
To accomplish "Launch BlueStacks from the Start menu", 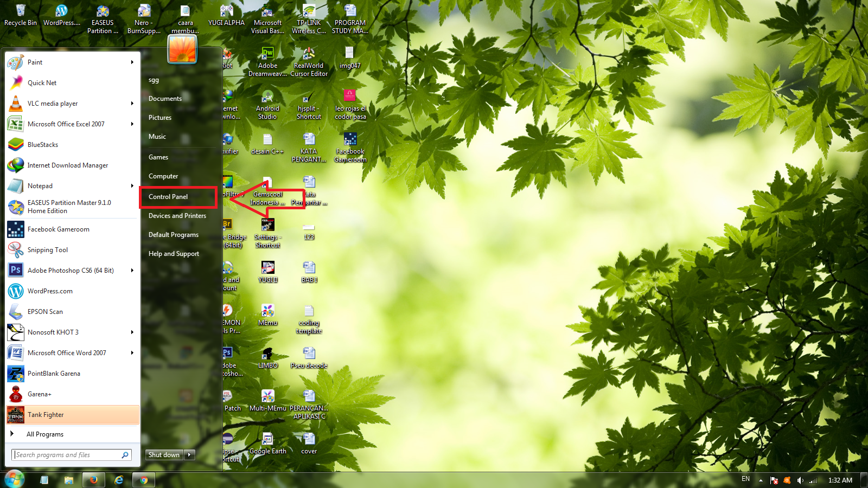I will (73, 145).
